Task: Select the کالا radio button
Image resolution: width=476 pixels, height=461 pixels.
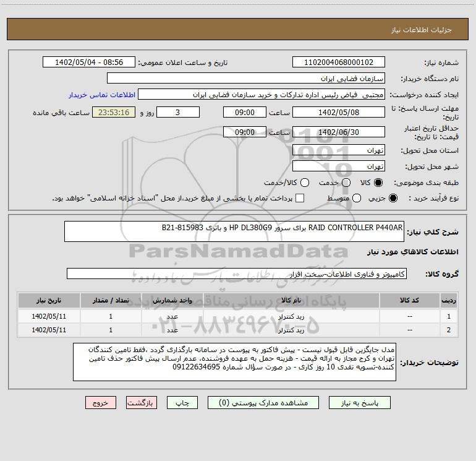Action: click(x=378, y=183)
